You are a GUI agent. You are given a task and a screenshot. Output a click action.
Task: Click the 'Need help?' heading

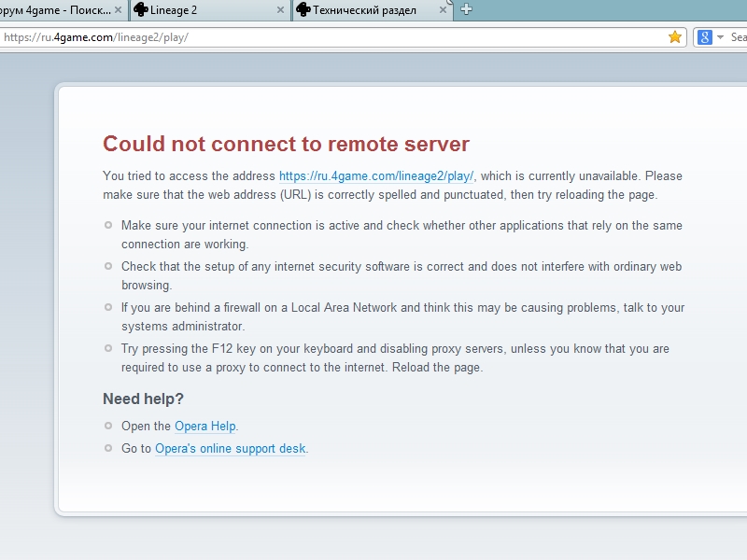[144, 399]
